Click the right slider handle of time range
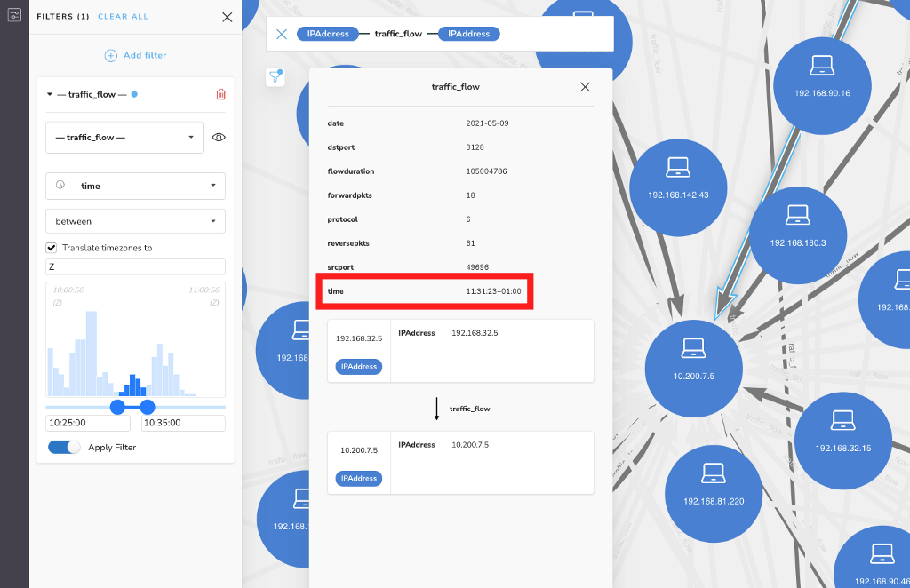The image size is (910, 588). [148, 407]
